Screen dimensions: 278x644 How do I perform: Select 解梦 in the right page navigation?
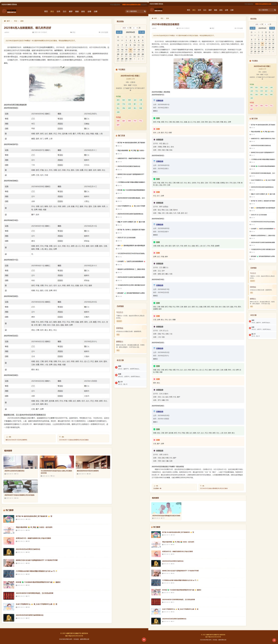[210, 10]
